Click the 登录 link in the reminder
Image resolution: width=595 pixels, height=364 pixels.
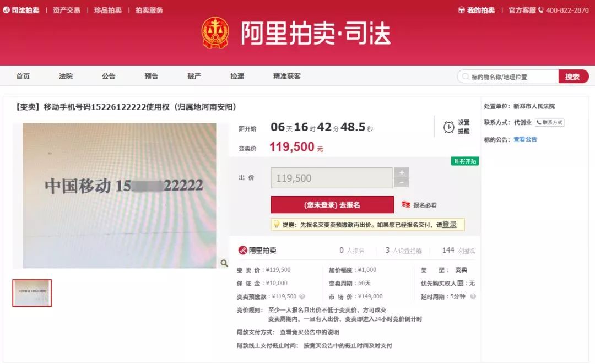450,225
